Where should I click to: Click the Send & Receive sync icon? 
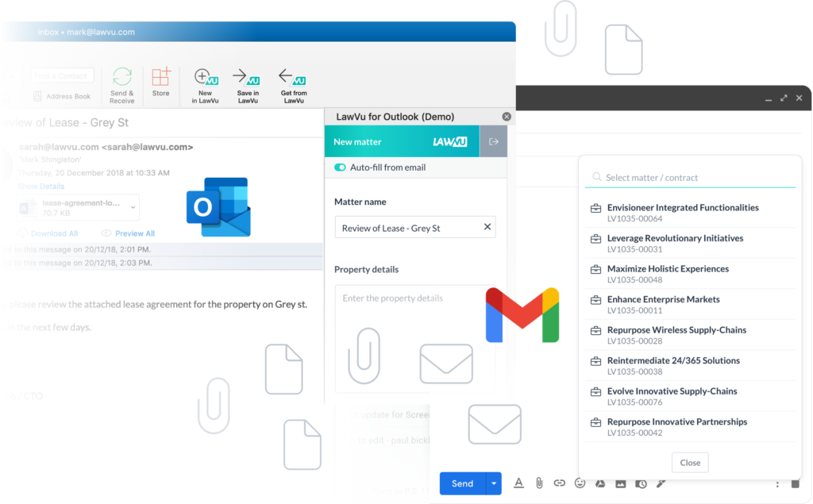tap(121, 86)
